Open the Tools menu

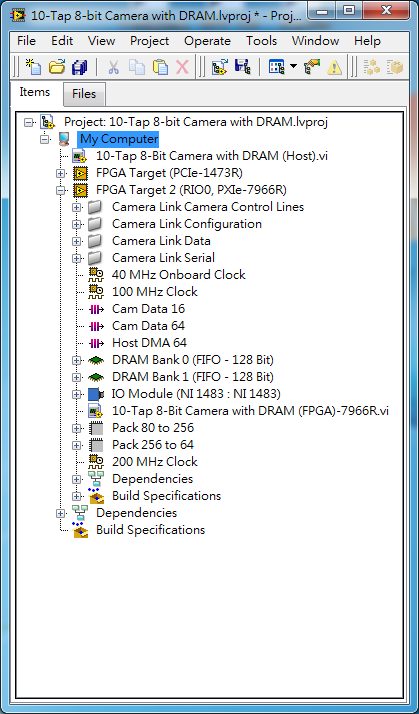click(x=262, y=41)
